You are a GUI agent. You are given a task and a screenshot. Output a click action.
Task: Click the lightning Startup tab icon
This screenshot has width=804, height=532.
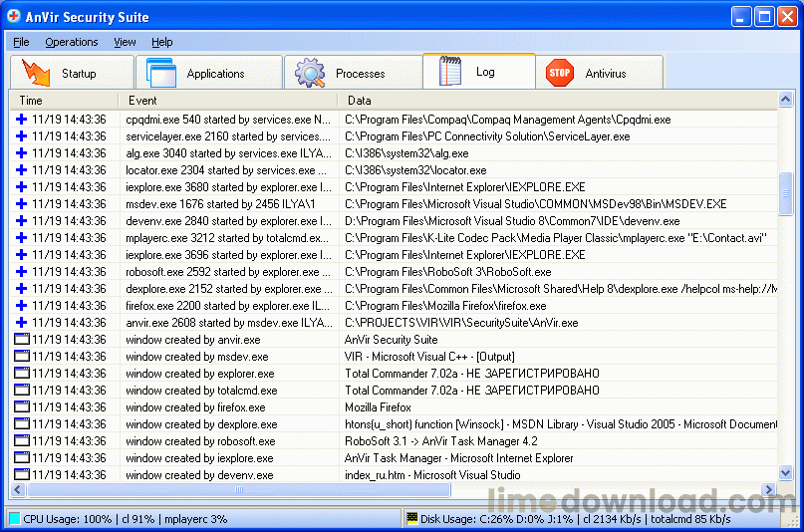(37, 73)
